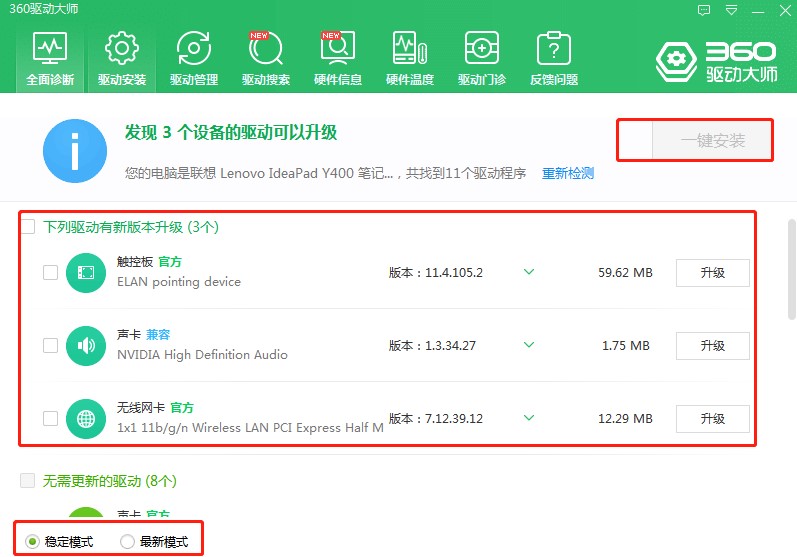Click the 360驱动大师 logo

(x=716, y=62)
